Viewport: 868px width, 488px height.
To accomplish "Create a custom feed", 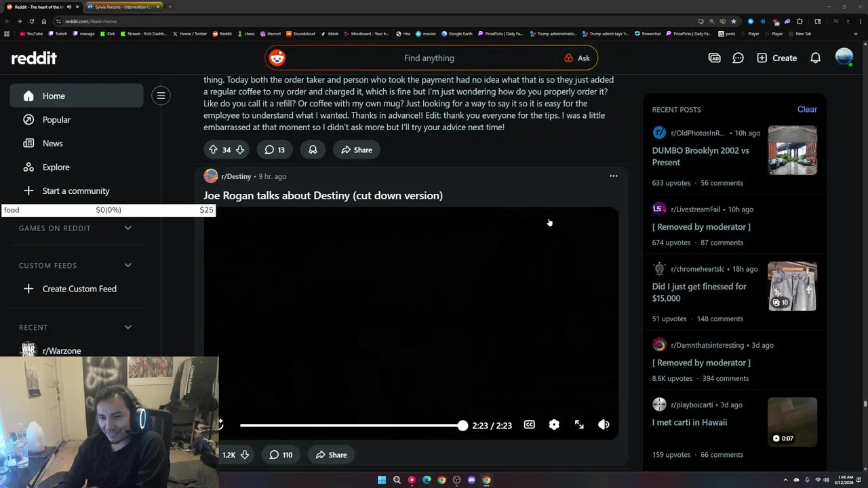I will [76, 289].
